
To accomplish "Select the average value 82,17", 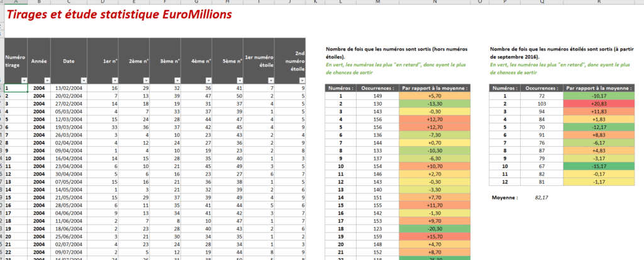I will [x=541, y=198].
